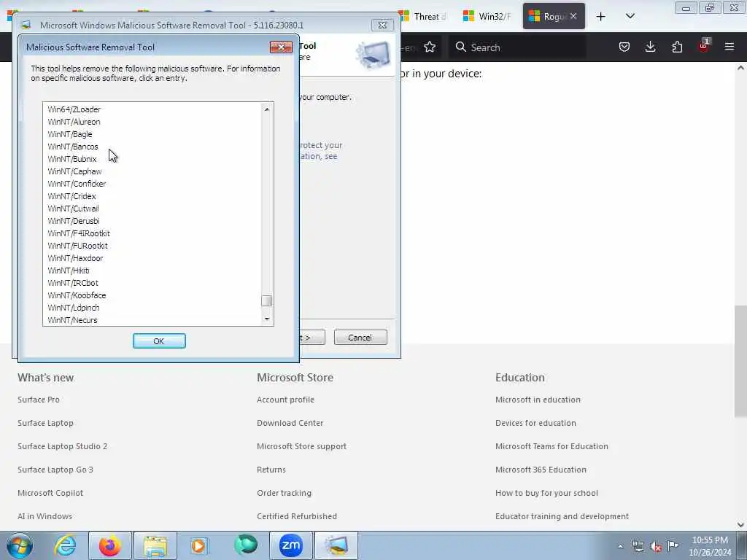This screenshot has width=747, height=560.
Task: Select WinNT/Haxdoor entry
Action: pos(75,258)
